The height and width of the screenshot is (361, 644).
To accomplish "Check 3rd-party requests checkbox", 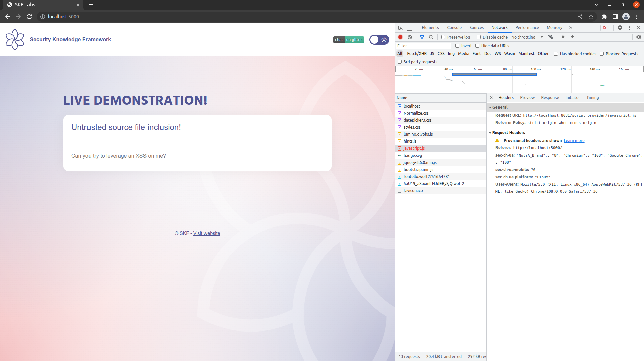I will [400, 62].
